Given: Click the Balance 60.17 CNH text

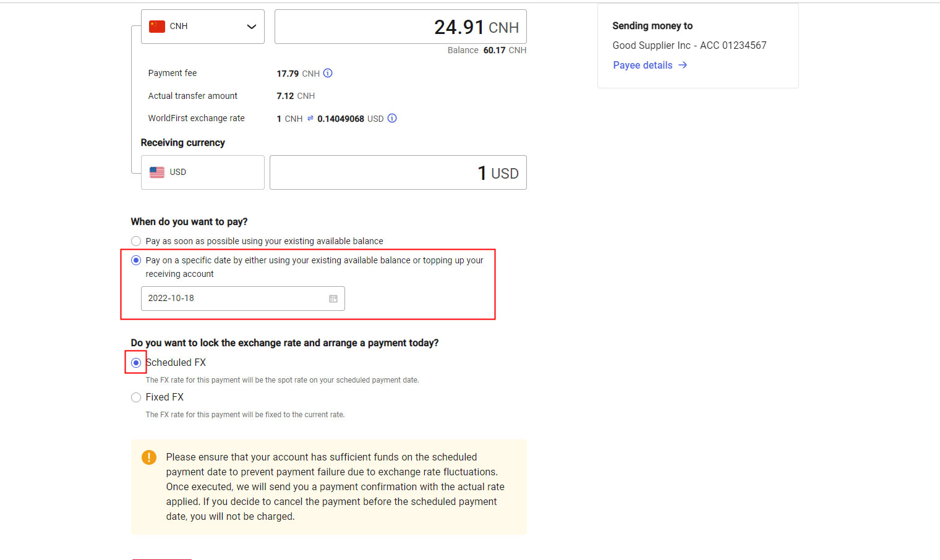Looking at the screenshot, I should 487,51.
